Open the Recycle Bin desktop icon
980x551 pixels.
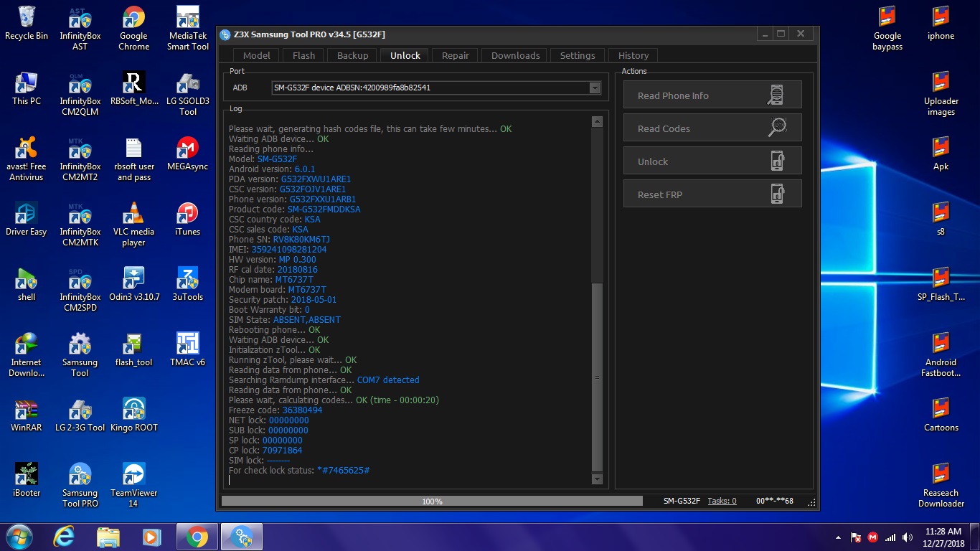coord(27,24)
